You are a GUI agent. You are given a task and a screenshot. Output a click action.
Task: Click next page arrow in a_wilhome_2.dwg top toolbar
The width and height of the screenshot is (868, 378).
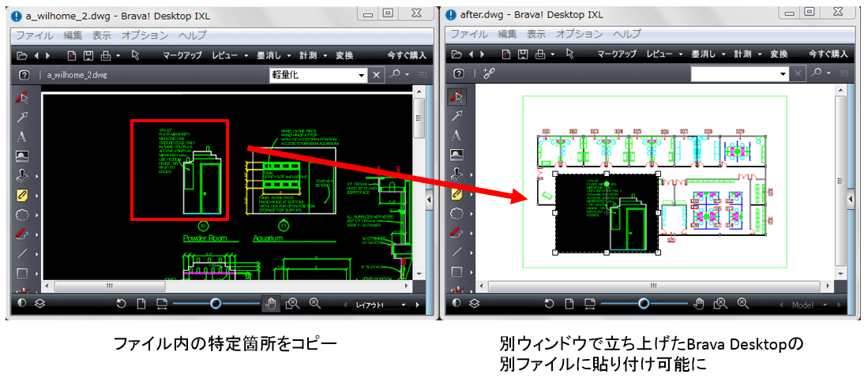(x=47, y=55)
